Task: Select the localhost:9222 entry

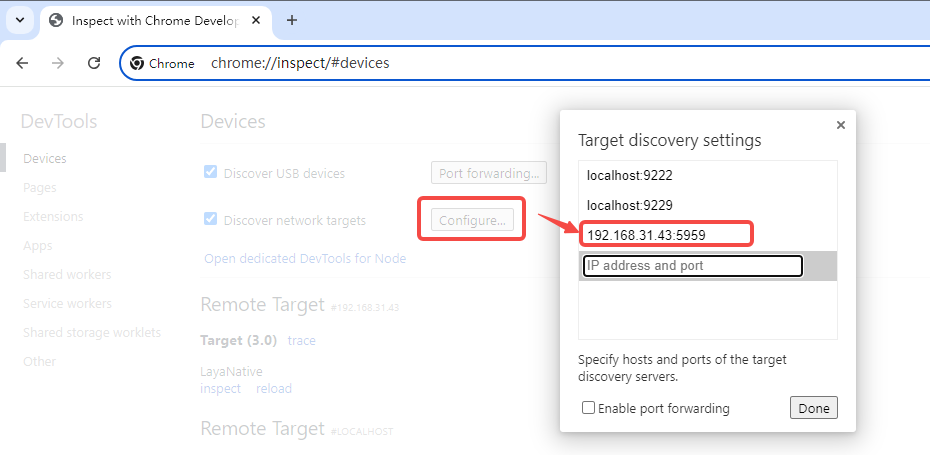Action: tap(629, 175)
